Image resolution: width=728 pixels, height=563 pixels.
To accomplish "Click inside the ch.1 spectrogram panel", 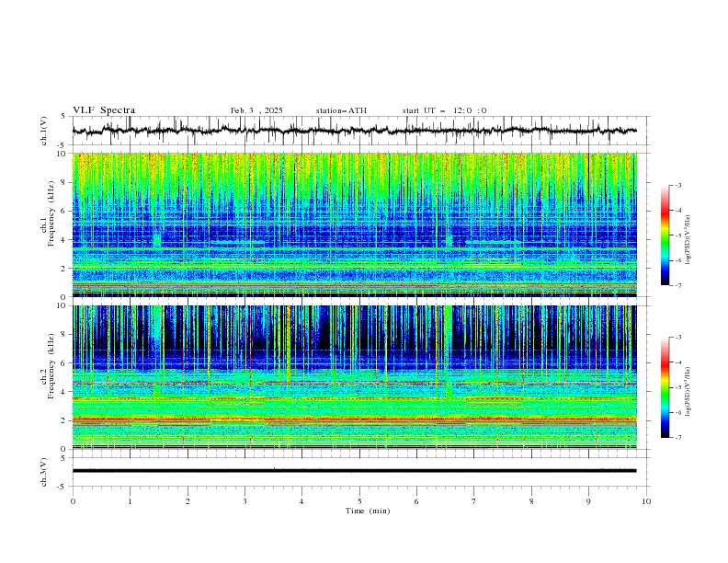I will click(355, 224).
